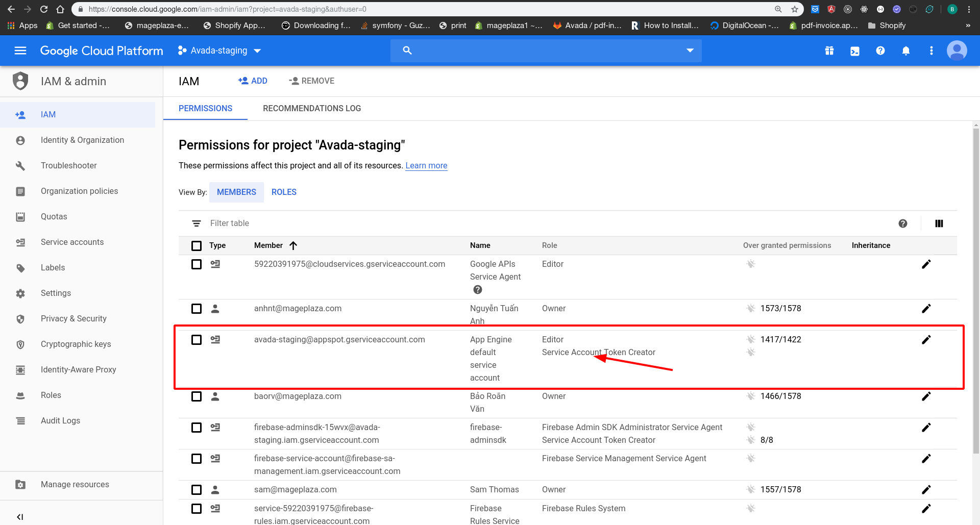Click ADD to add a member
980x525 pixels.
pyautogui.click(x=253, y=81)
